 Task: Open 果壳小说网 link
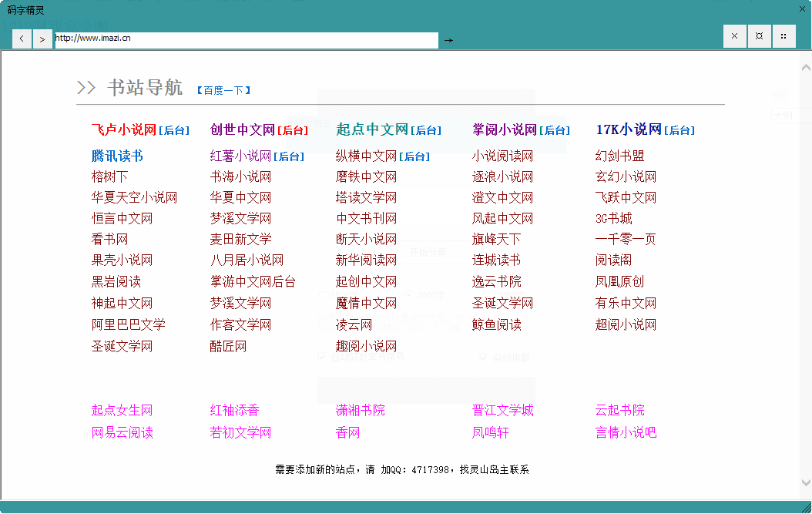point(122,260)
